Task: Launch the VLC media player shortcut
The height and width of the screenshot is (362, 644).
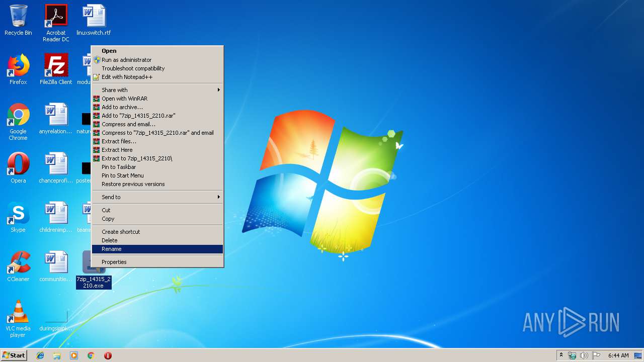Action: (18, 319)
